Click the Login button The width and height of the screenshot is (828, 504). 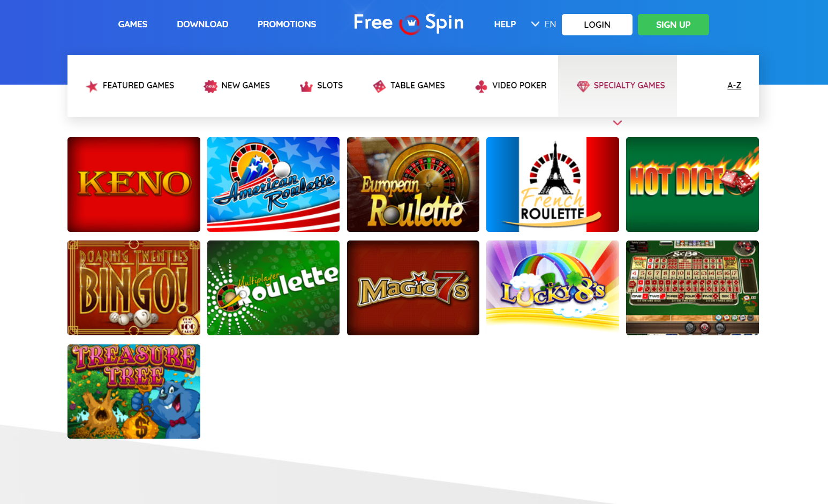[597, 25]
